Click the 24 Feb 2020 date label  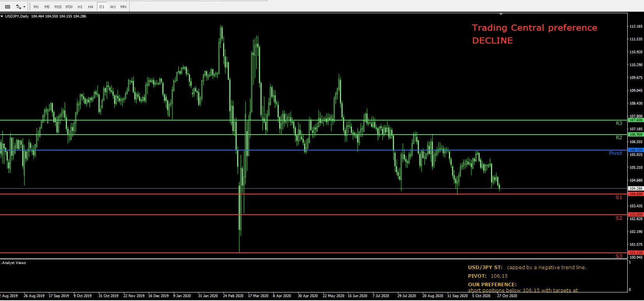(234, 296)
